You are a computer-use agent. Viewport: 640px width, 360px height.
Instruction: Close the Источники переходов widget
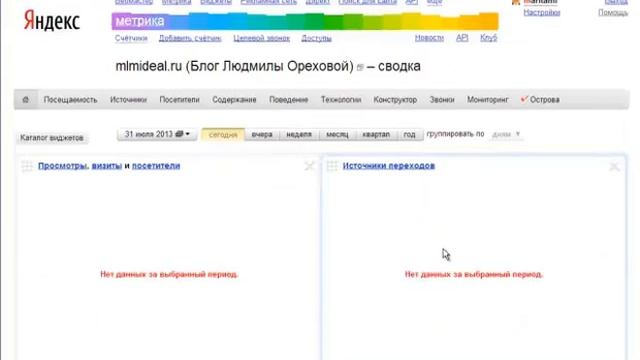coord(614,166)
